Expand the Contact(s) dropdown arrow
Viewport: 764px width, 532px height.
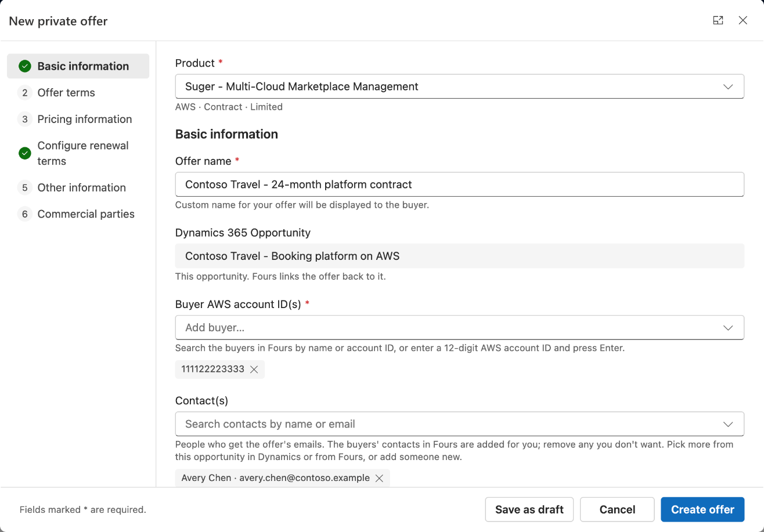coord(728,424)
